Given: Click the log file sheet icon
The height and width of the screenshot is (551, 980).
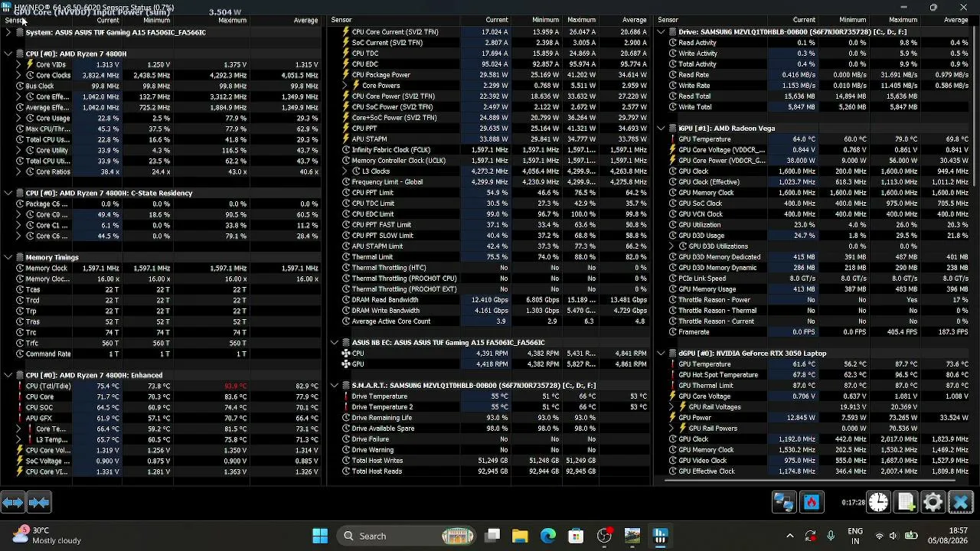Looking at the screenshot, I should click(906, 502).
